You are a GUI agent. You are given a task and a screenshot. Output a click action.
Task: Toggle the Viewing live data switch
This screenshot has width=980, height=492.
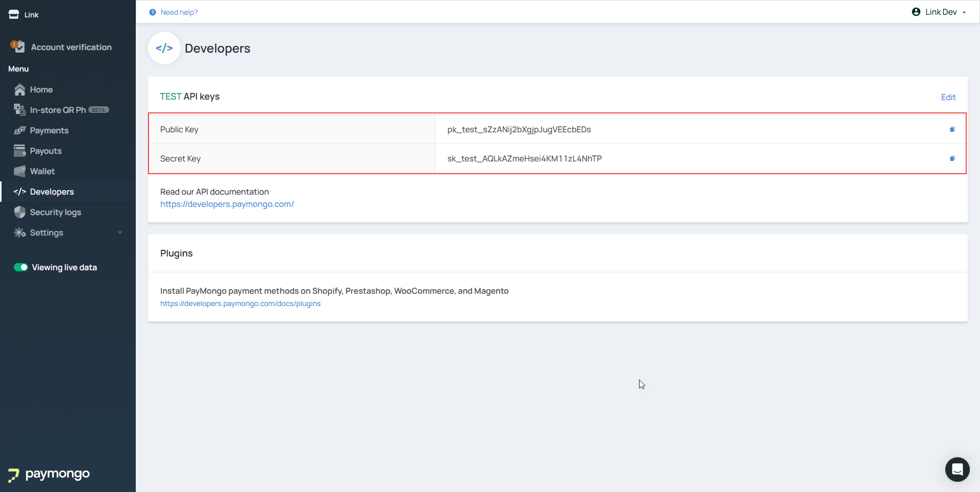click(x=21, y=267)
